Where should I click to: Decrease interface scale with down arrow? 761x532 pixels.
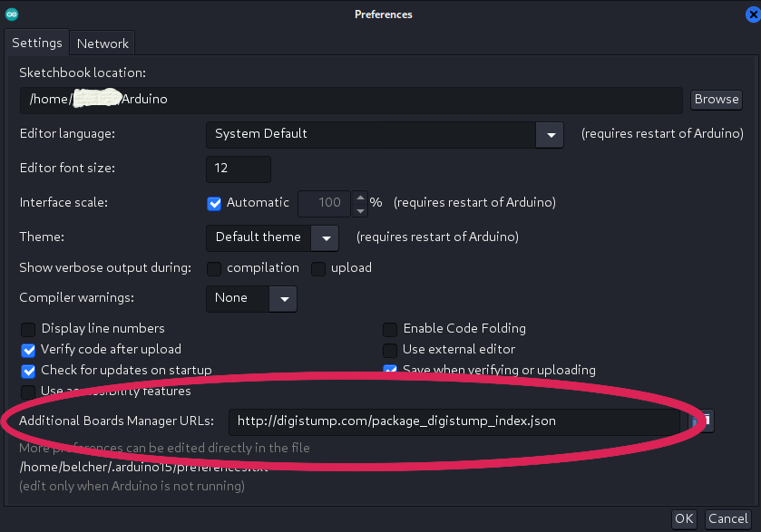tap(360, 210)
